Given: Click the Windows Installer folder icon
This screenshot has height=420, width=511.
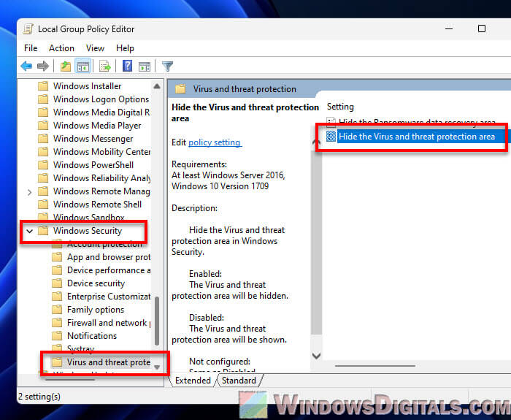Looking at the screenshot, I should 43,86.
